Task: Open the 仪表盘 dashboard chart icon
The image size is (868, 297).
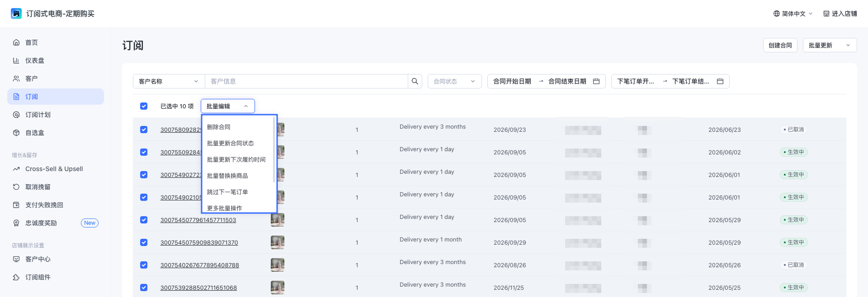Action: coord(16,60)
